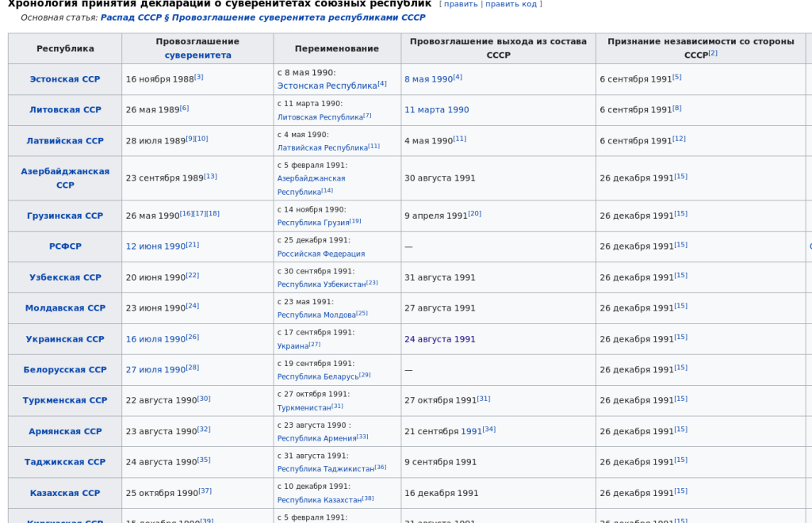Open the 'Эстонская ССР' article link
812x523 pixels.
(x=65, y=79)
